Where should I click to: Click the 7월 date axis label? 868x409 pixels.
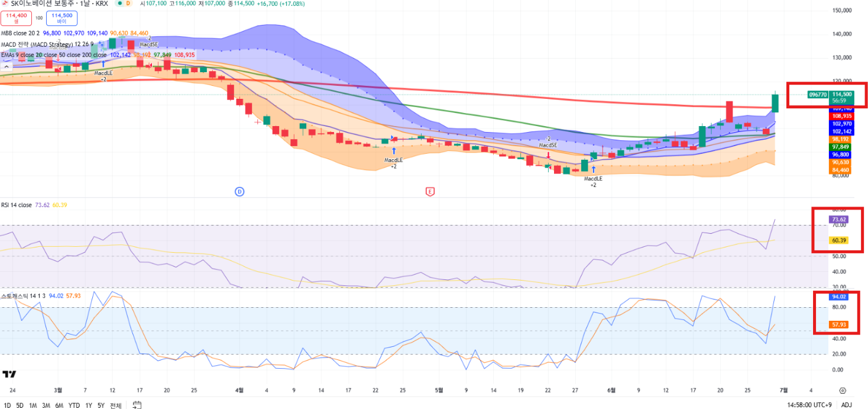pos(783,391)
